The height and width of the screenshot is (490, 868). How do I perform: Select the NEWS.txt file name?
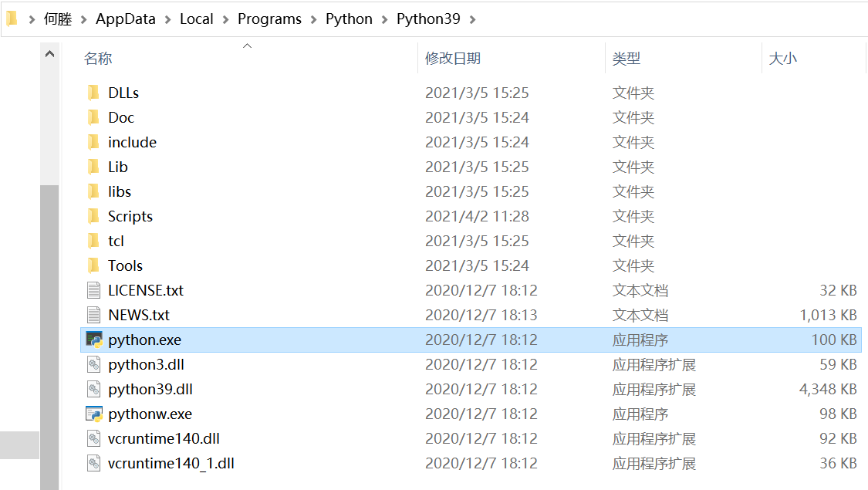tap(139, 315)
